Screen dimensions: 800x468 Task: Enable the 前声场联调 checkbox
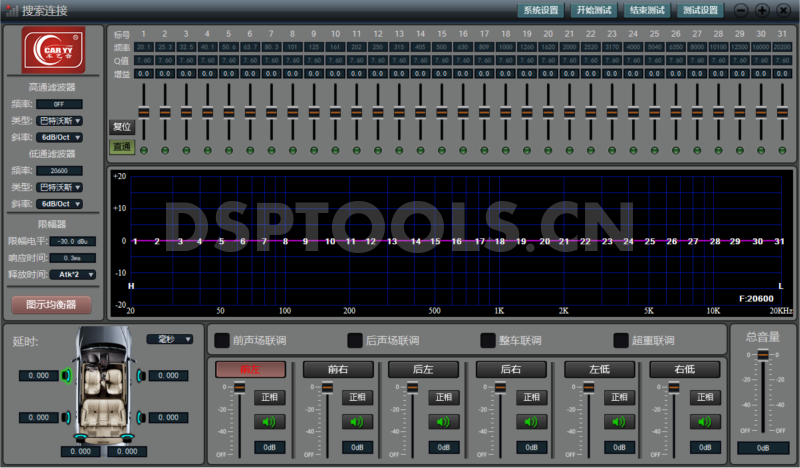pos(221,341)
